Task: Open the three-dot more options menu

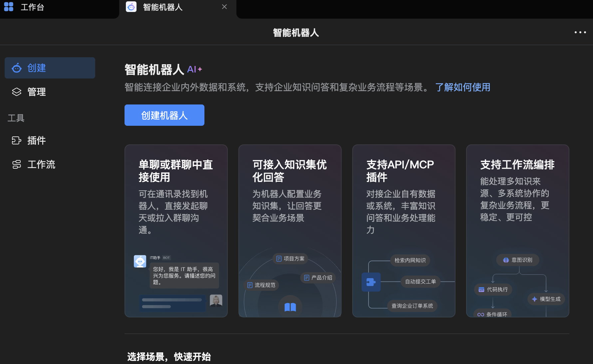Action: tap(580, 32)
